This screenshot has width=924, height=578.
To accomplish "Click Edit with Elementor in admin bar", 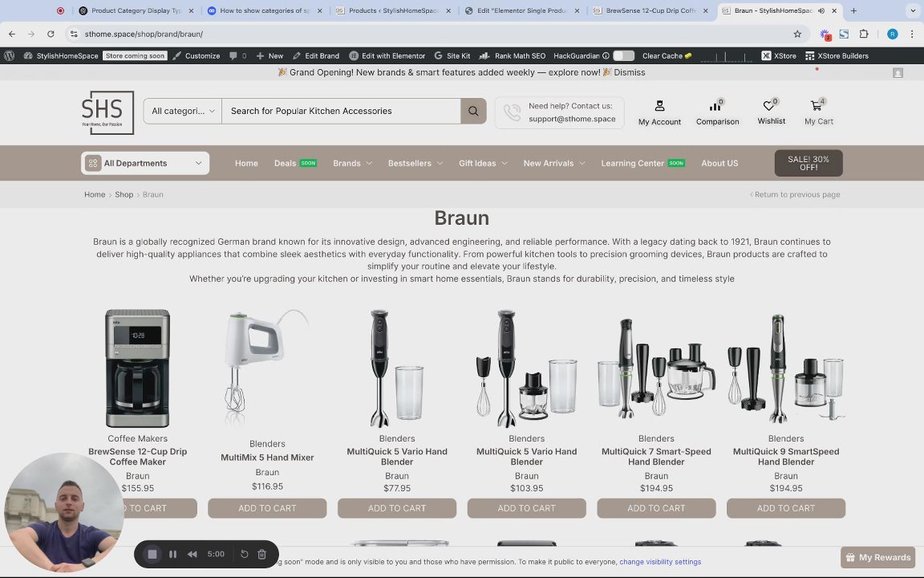I will coord(387,55).
